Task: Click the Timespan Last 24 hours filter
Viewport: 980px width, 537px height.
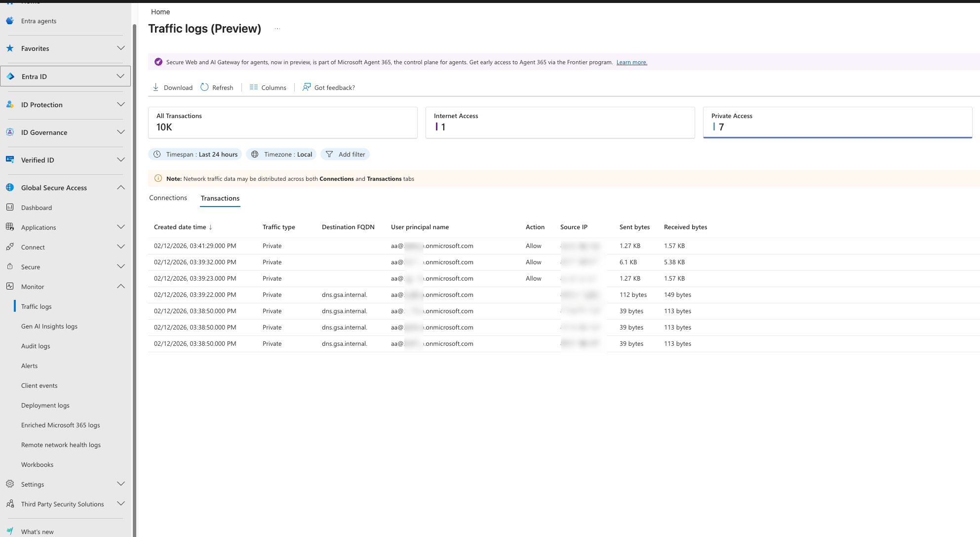Action: coord(195,154)
